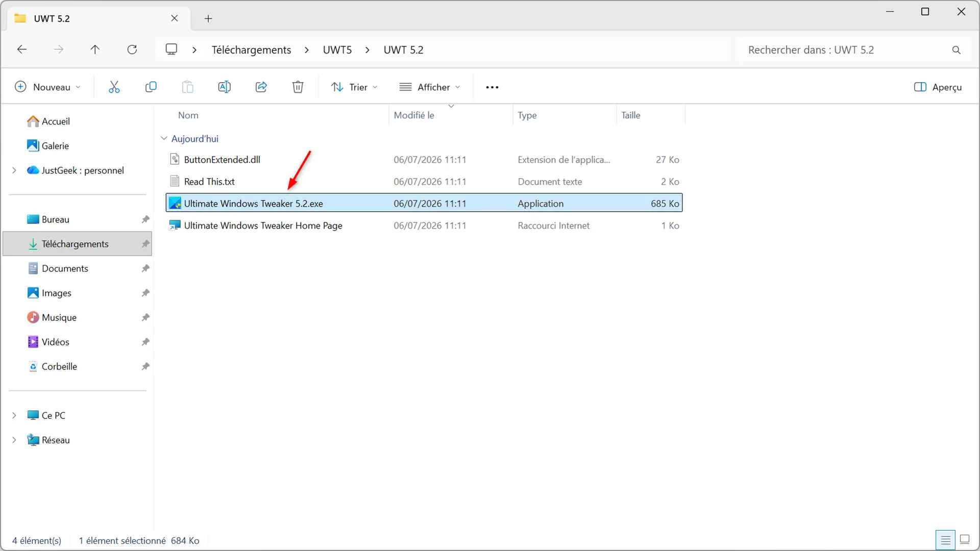This screenshot has width=980, height=551.
Task: Sort by the Taille column header
Action: [x=631, y=115]
